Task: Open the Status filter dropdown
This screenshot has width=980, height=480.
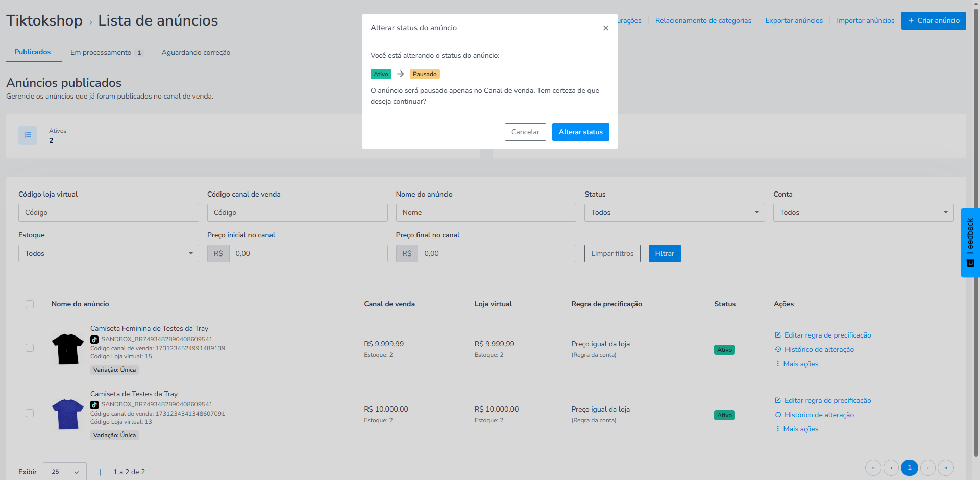Action: click(x=674, y=212)
